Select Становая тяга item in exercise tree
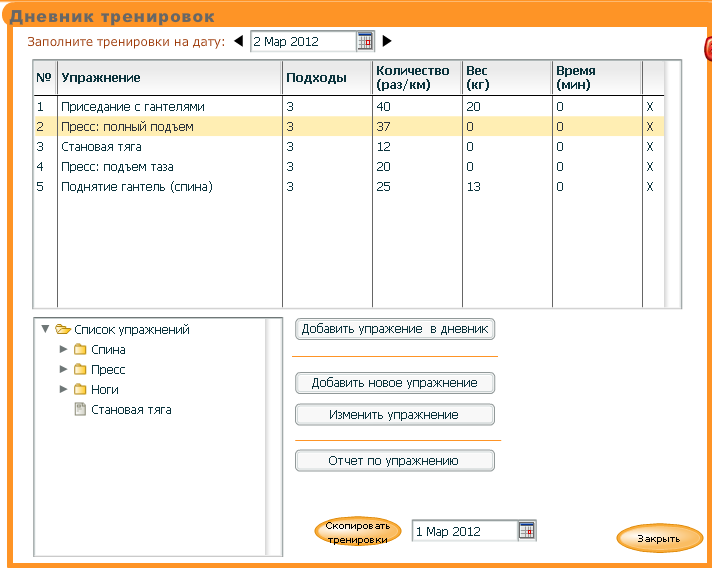Viewport: 712px width, 568px height. coord(131,410)
